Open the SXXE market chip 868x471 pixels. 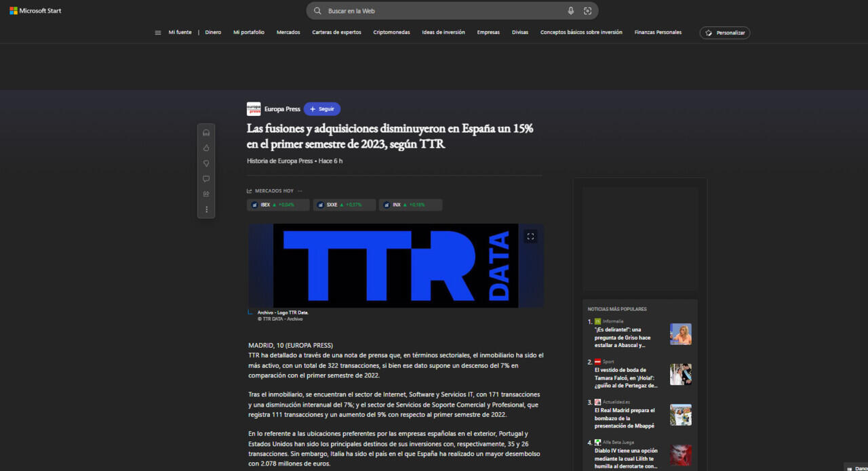point(344,205)
